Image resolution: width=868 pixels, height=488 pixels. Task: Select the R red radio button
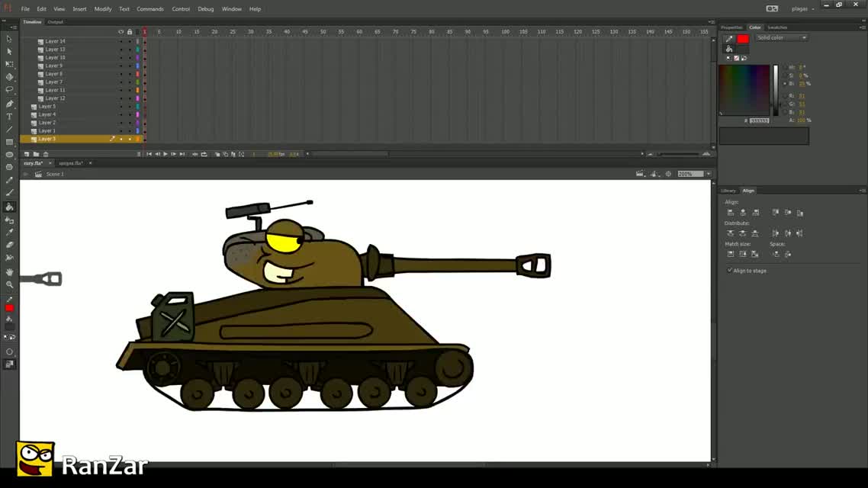pyautogui.click(x=785, y=96)
